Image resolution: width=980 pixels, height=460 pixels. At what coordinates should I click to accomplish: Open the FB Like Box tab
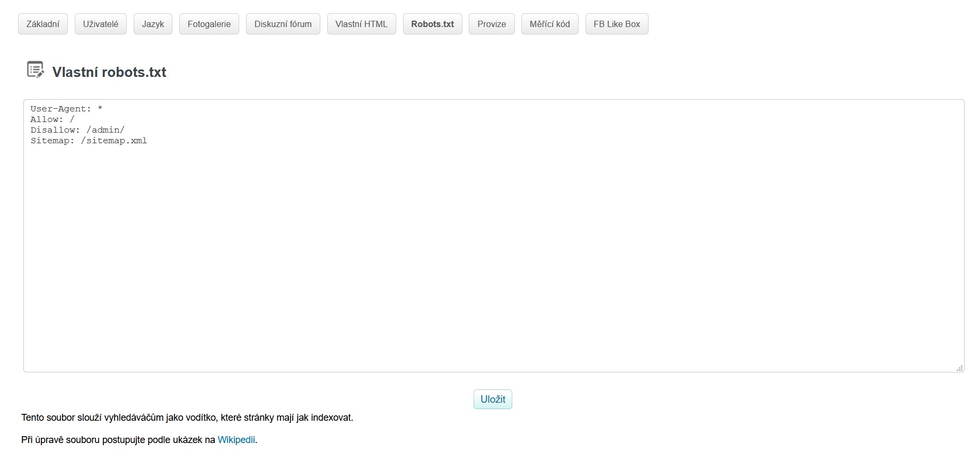pyautogui.click(x=617, y=24)
